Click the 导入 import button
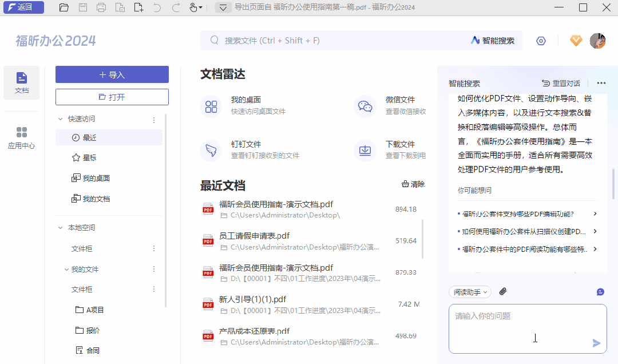Viewport: 618px width, 364px height. (x=112, y=74)
